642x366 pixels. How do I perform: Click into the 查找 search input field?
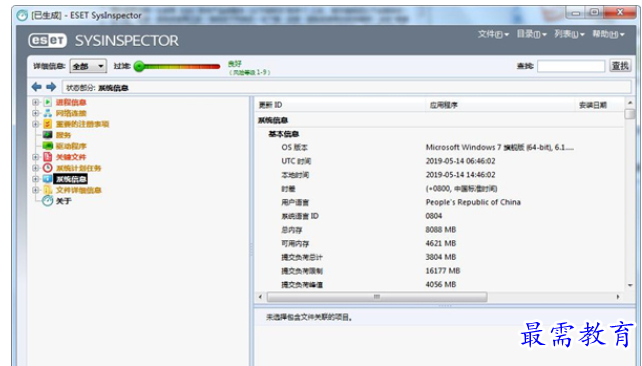[571, 66]
